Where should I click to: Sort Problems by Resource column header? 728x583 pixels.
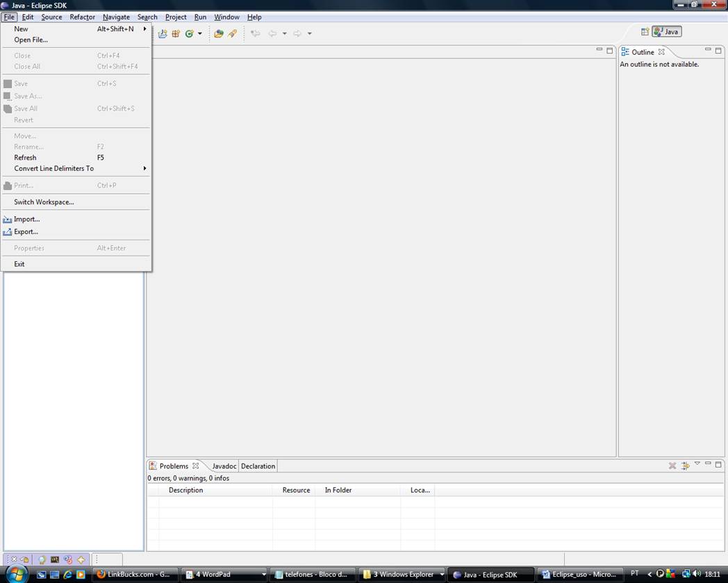[x=294, y=490]
